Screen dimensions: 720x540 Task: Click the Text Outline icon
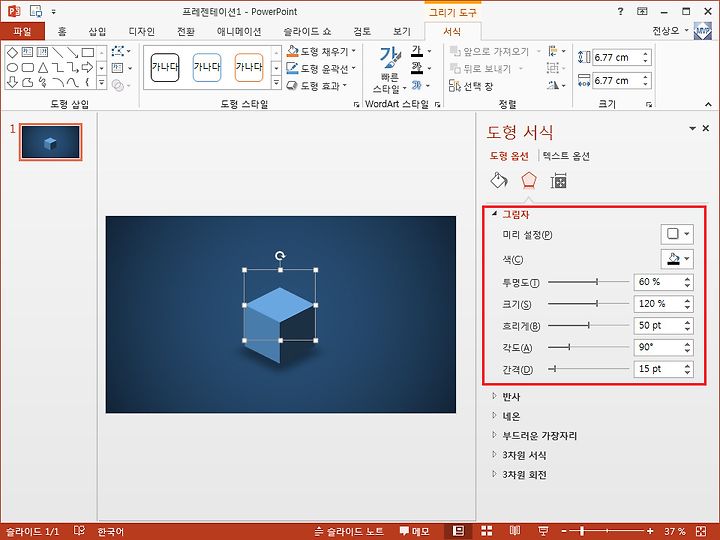(x=417, y=68)
